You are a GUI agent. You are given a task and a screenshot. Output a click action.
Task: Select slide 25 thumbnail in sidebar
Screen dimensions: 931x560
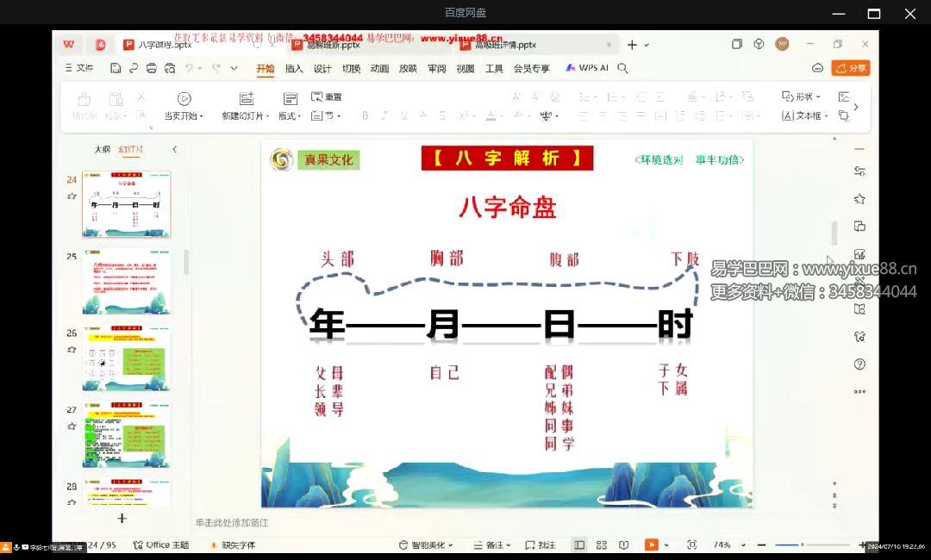coord(126,282)
